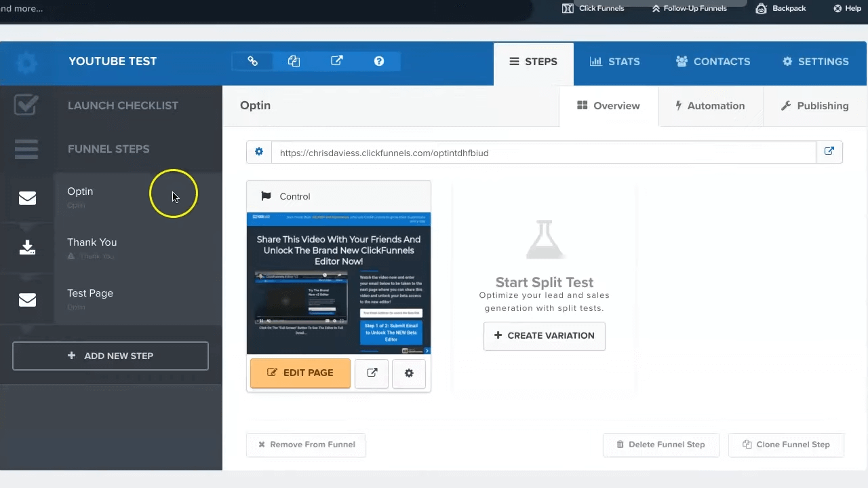Open the Help menu at top right
The image size is (868, 488).
tap(846, 9)
